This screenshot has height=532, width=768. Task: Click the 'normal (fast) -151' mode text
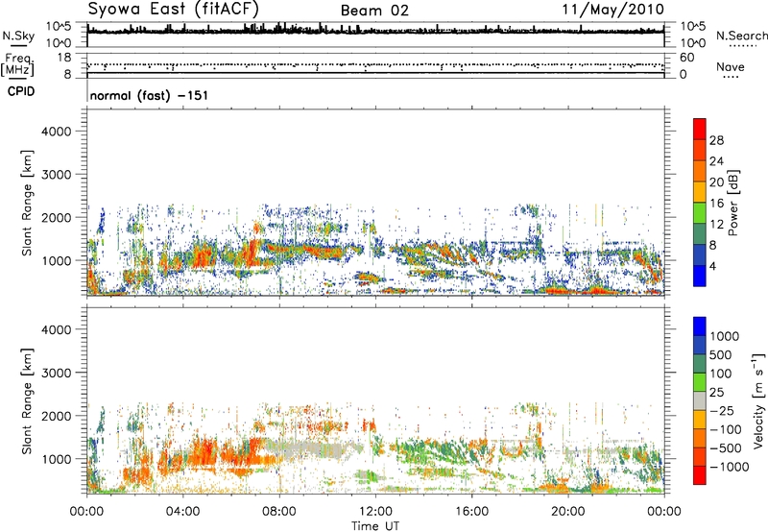click(149, 95)
